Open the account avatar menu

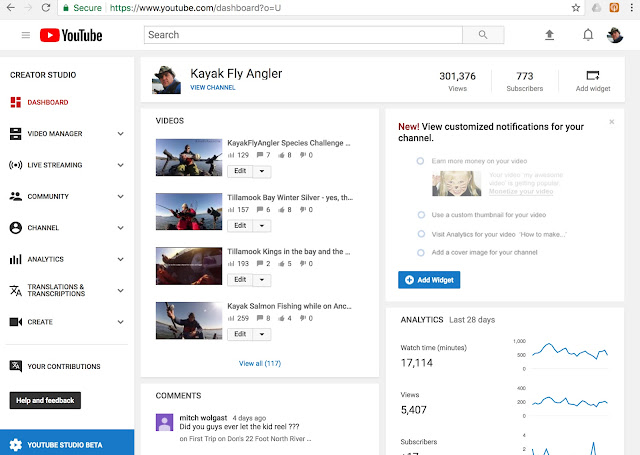tap(615, 35)
